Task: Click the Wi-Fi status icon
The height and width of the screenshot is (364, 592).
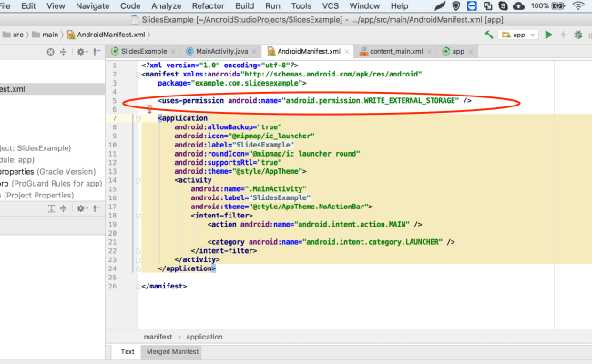Action: pos(578,5)
